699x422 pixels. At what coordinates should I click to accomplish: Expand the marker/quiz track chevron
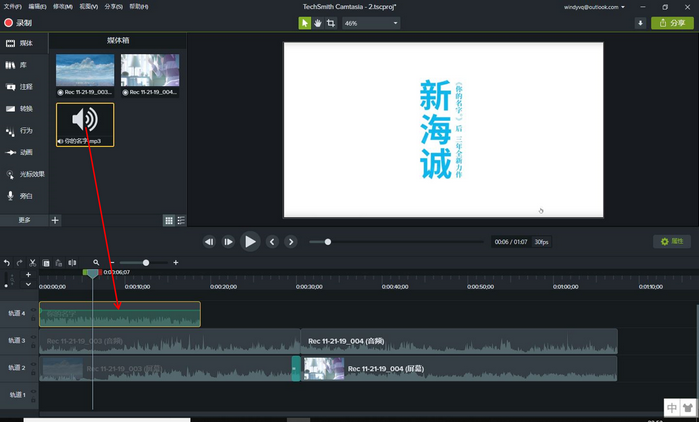click(x=29, y=284)
